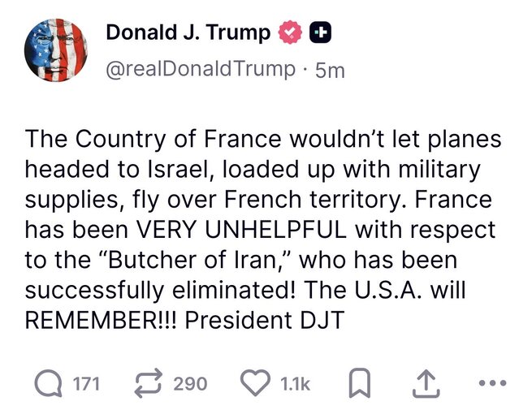Open the three-dot more options menu

491,384
